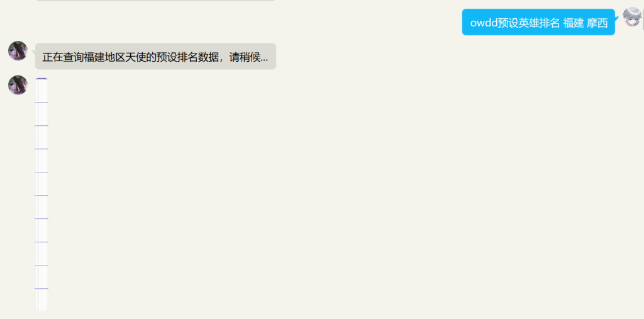Click the pointed tail of the blue bubble
The image size is (644, 319).
[x=617, y=18]
